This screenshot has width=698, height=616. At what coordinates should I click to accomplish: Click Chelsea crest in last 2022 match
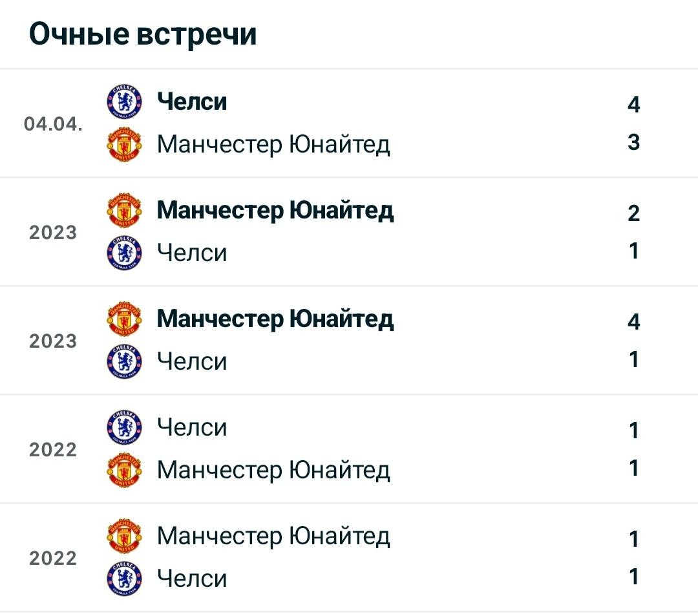pos(125,579)
